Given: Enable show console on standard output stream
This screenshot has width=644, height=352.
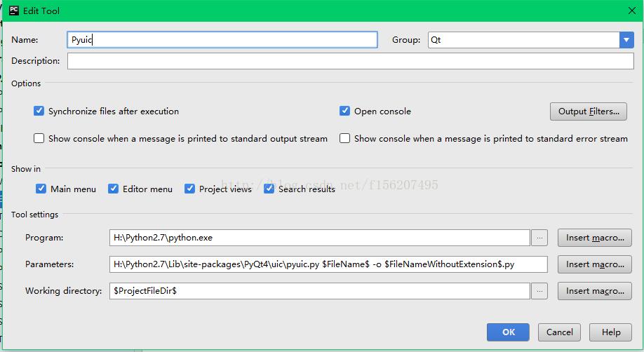Looking at the screenshot, I should tap(39, 138).
